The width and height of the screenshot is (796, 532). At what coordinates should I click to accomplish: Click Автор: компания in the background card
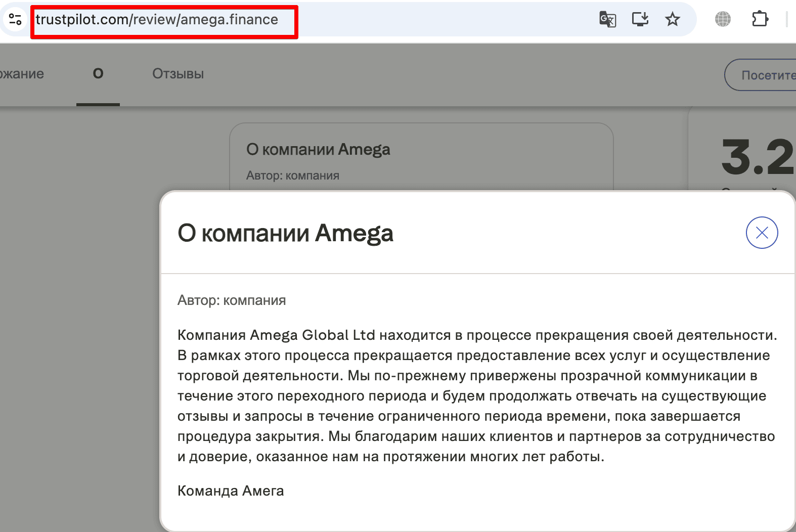pos(293,175)
